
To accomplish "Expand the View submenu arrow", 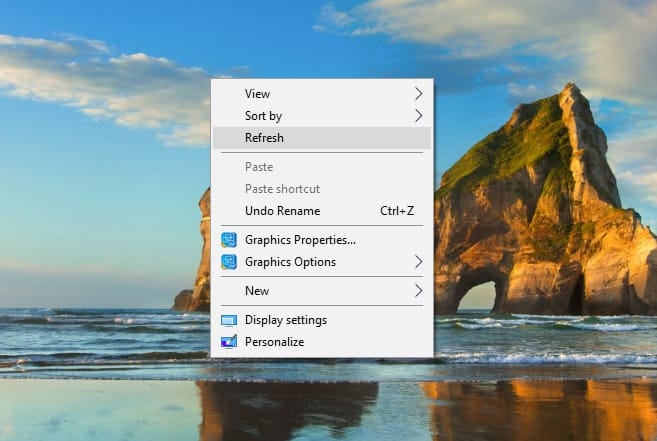I will 418,94.
